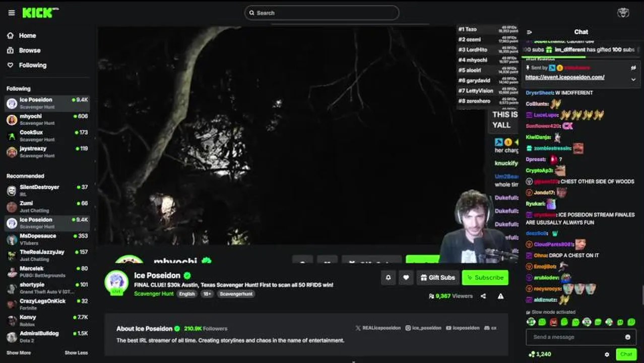Click the Subscribe button
The height and width of the screenshot is (363, 644).
(485, 277)
